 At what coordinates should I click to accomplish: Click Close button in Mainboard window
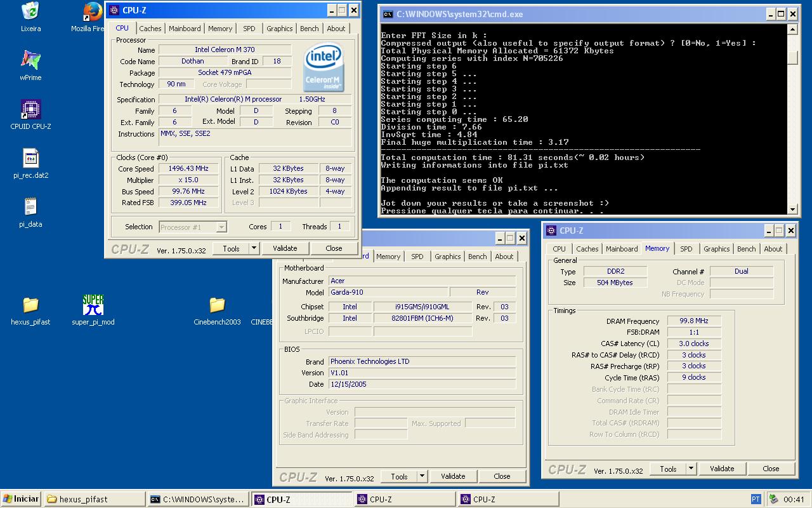point(502,476)
